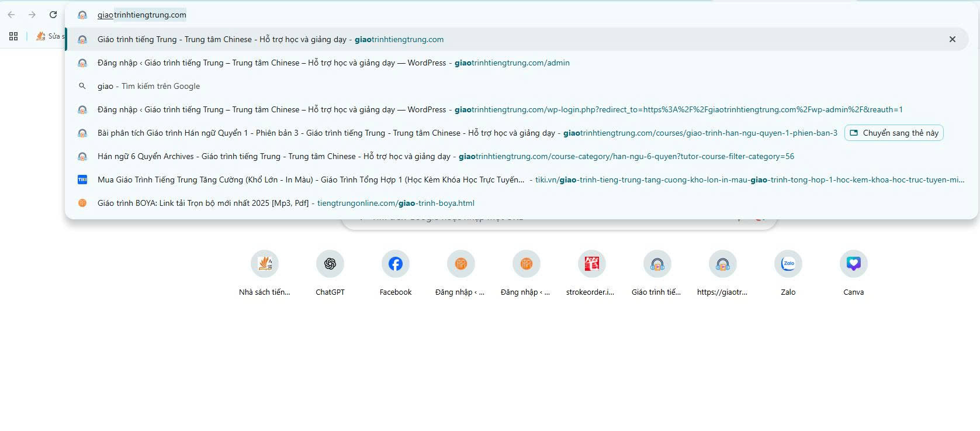Open the Nhà sách tiến... shortcut tile
The width and height of the screenshot is (980, 431).
coord(265,264)
